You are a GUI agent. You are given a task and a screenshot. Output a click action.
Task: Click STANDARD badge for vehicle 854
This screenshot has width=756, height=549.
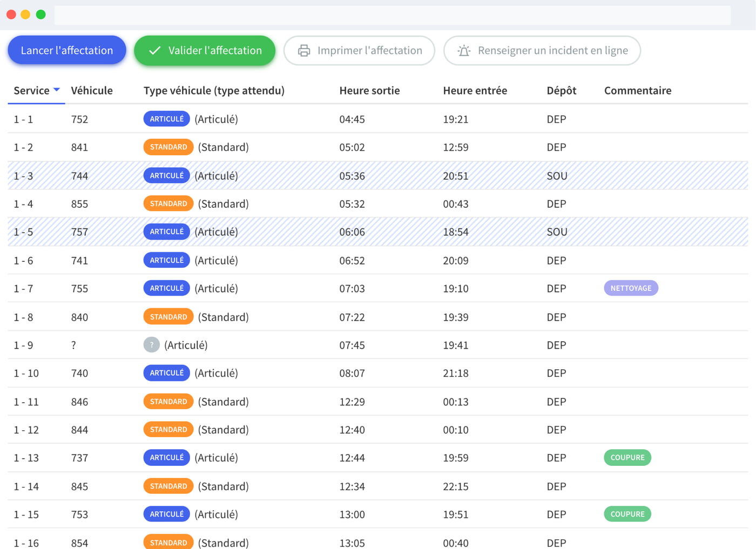click(x=168, y=542)
